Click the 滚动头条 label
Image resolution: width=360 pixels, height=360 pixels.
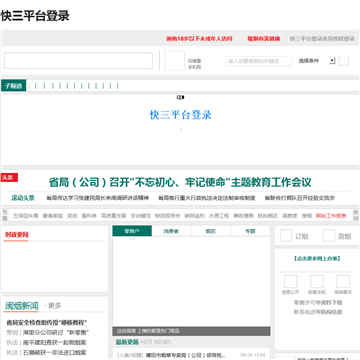(x=23, y=198)
